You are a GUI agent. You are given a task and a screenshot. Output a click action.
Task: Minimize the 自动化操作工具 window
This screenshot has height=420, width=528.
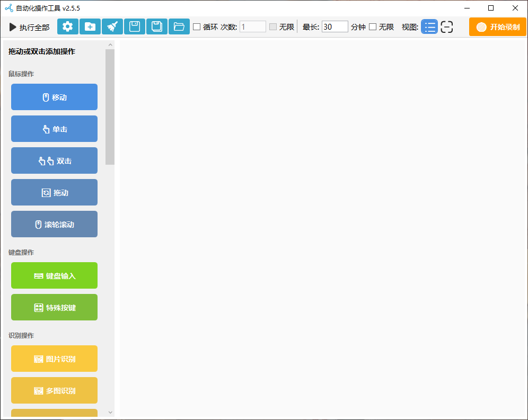click(x=467, y=8)
